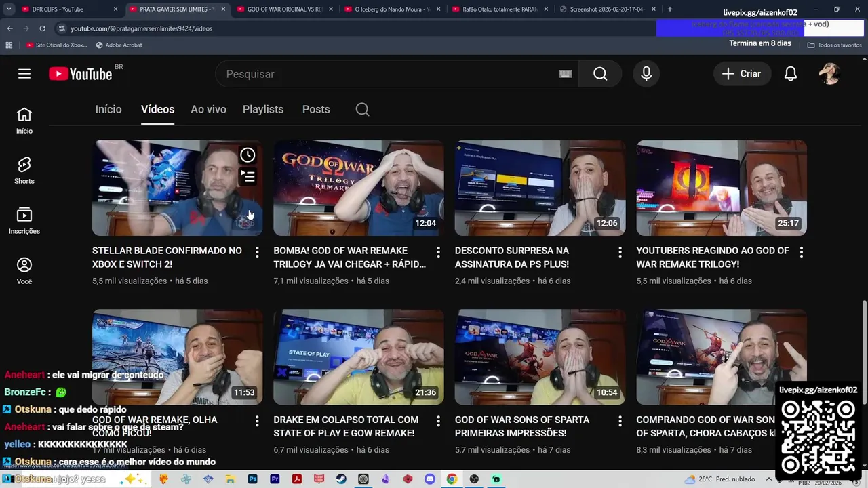Open options for Drake em Colapso video
This screenshot has width=868, height=488.
tap(438, 421)
